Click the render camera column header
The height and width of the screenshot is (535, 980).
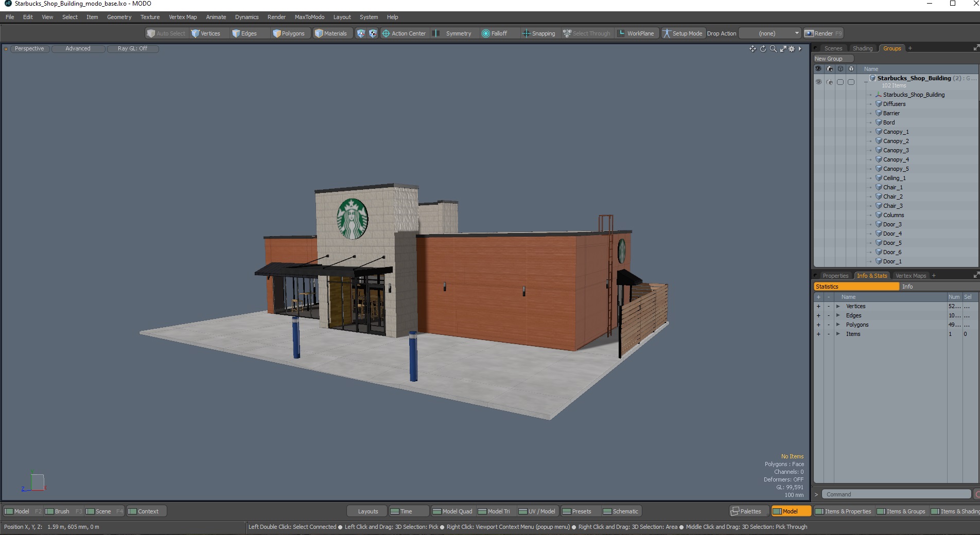pos(829,68)
